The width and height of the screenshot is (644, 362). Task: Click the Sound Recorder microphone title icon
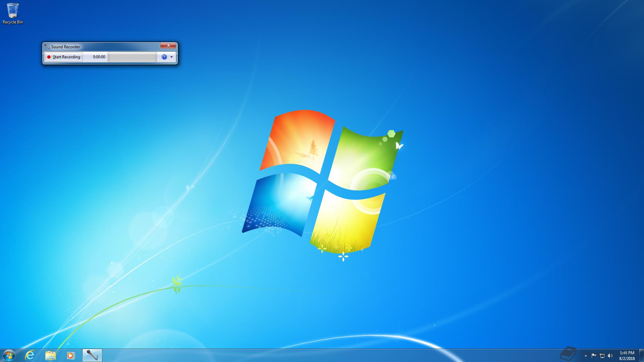[47, 47]
